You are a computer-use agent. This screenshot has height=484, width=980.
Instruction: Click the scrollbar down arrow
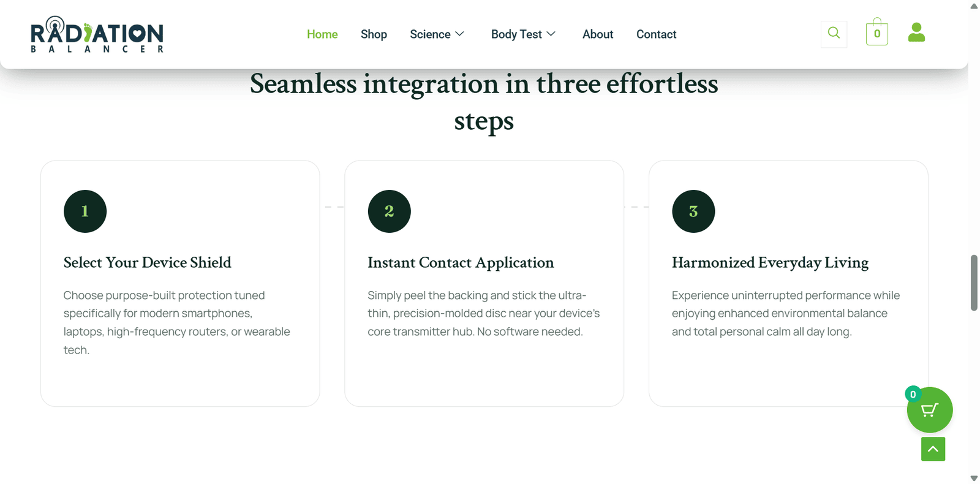pyautogui.click(x=974, y=478)
